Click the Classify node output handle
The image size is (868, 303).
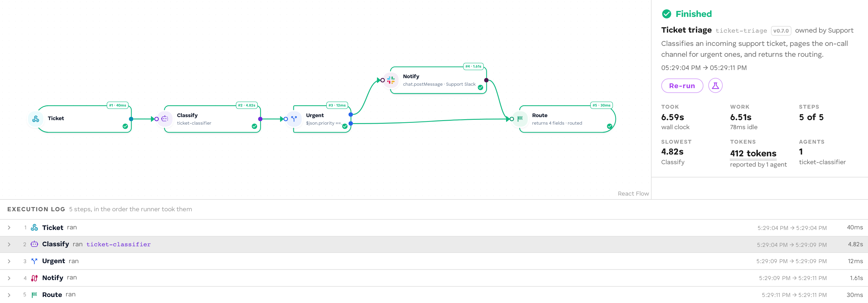tap(260, 119)
